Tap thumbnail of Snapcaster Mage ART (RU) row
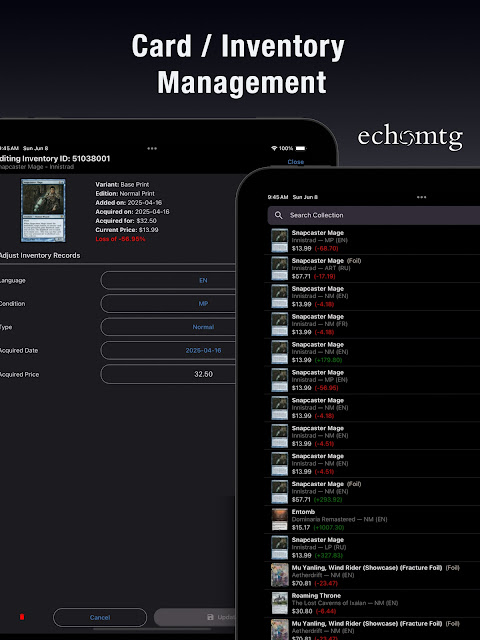Image resolution: width=480 pixels, height=640 pixels. tap(280, 269)
